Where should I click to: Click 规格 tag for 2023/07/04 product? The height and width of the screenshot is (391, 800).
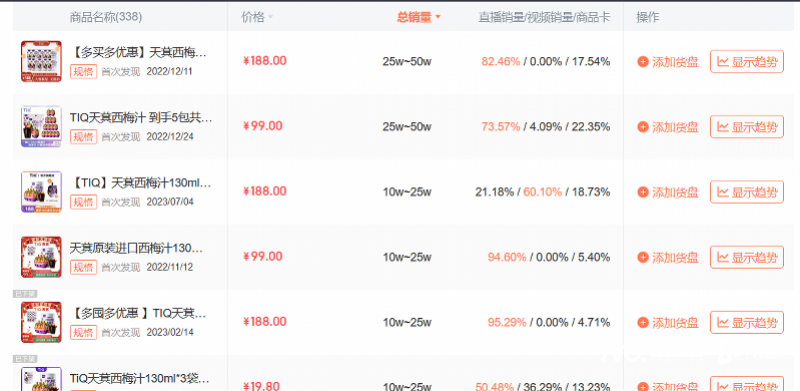(x=83, y=202)
